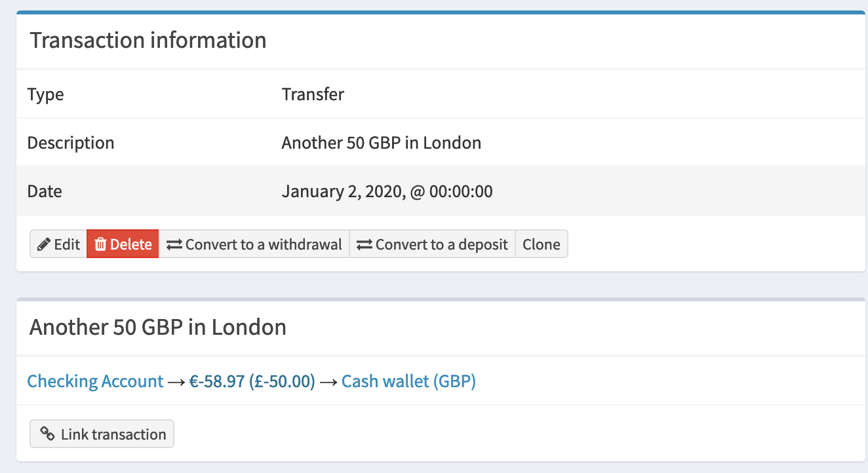Click the trash icon on the Delete button
This screenshot has height=473, width=868.
tap(100, 244)
